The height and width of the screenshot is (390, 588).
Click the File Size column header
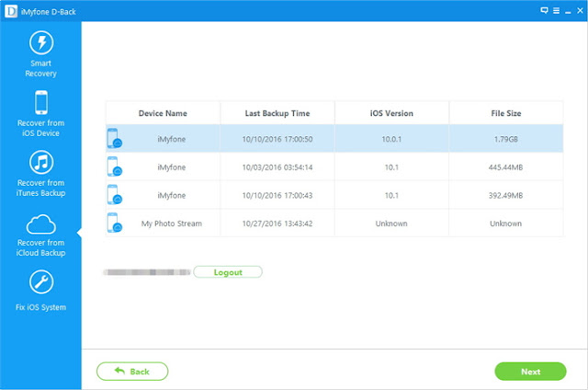[506, 113]
